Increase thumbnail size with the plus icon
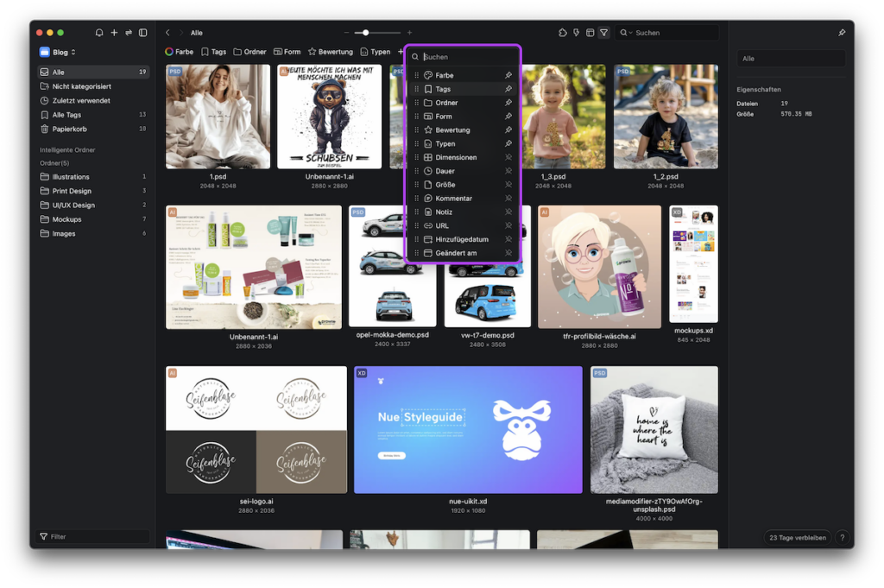This screenshot has height=588, width=884. pyautogui.click(x=409, y=33)
